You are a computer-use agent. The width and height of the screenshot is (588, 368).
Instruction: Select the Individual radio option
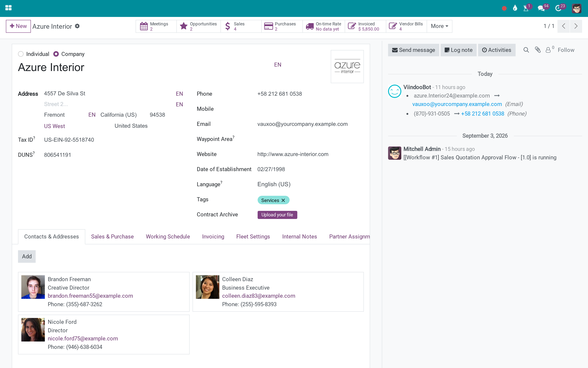21,54
